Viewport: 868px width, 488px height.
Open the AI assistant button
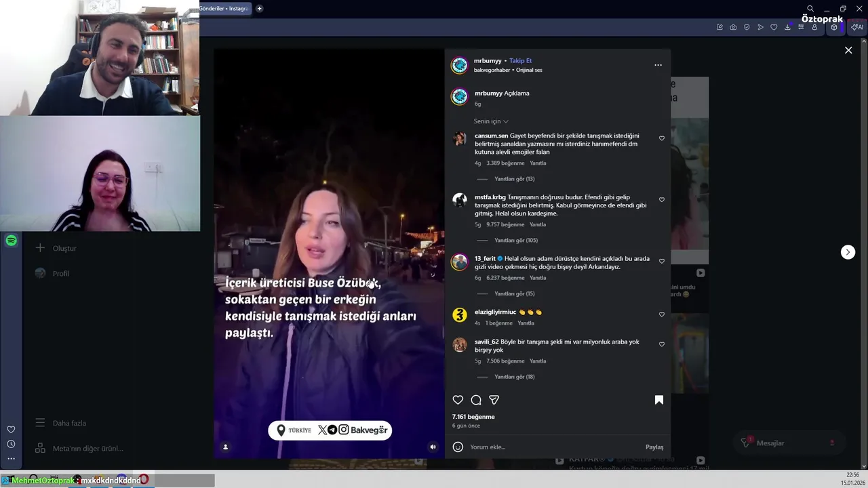pos(857,27)
